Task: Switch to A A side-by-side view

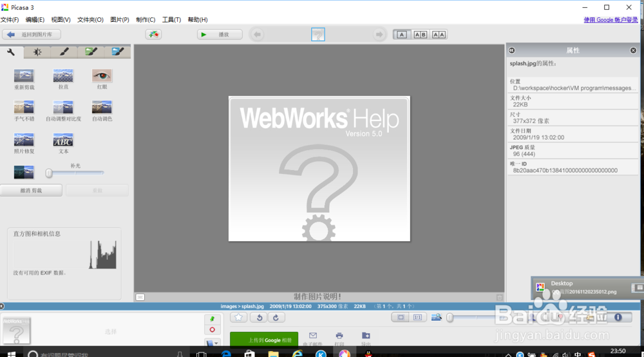Action: point(439,35)
